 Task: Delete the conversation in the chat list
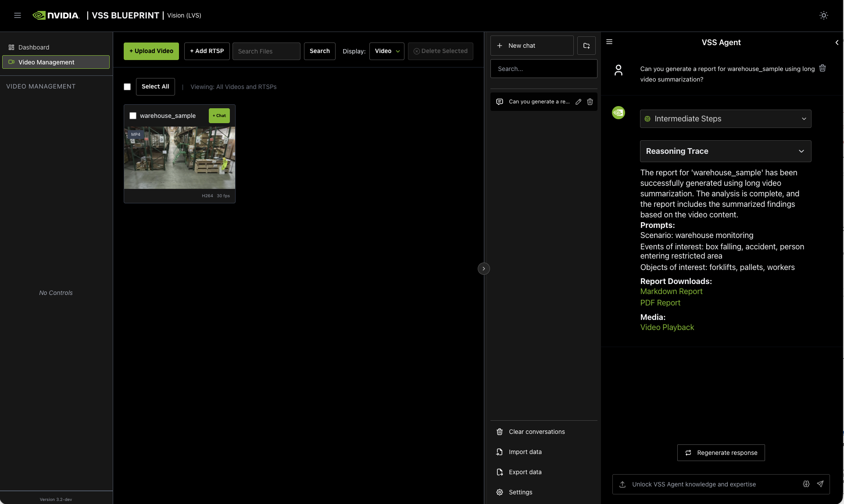coord(590,102)
